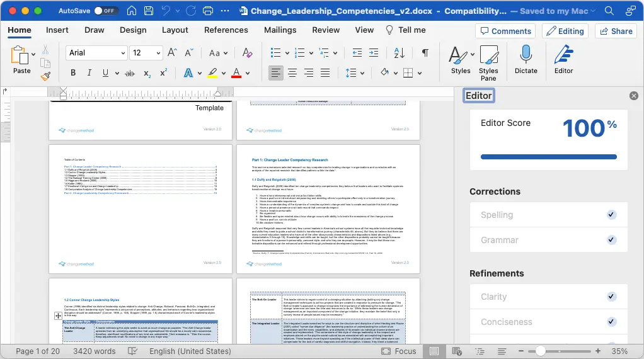Viewport: 644px width, 359px height.
Task: Click the Format Painter brush icon
Action: (45, 76)
